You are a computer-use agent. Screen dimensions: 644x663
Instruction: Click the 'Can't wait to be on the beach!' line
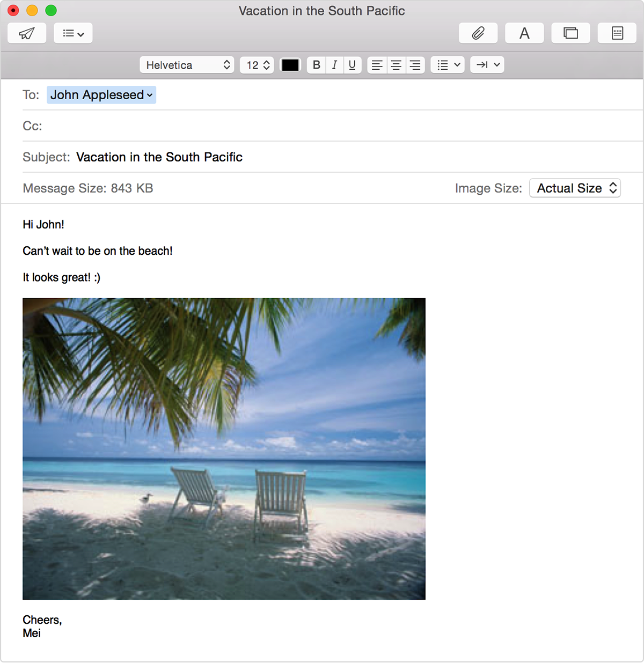point(98,251)
